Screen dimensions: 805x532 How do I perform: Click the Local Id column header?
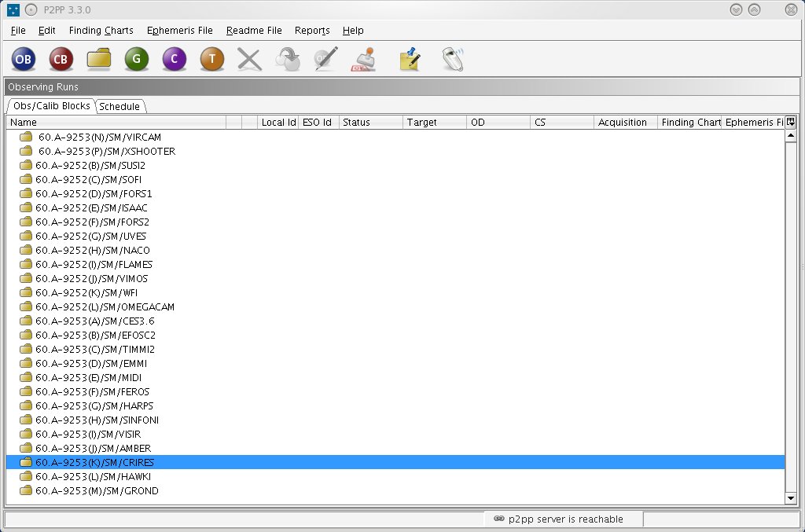tap(278, 122)
